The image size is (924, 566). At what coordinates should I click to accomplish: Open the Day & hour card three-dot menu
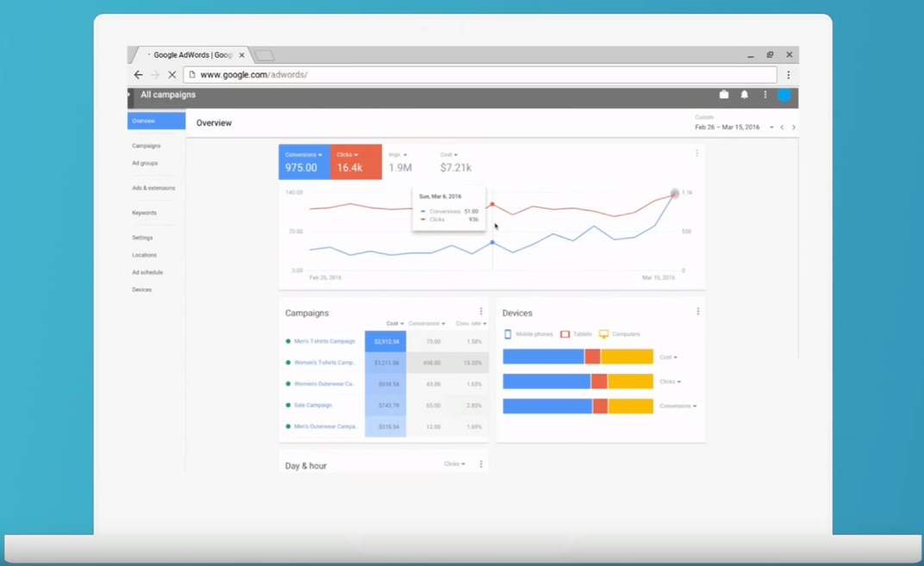pos(481,464)
